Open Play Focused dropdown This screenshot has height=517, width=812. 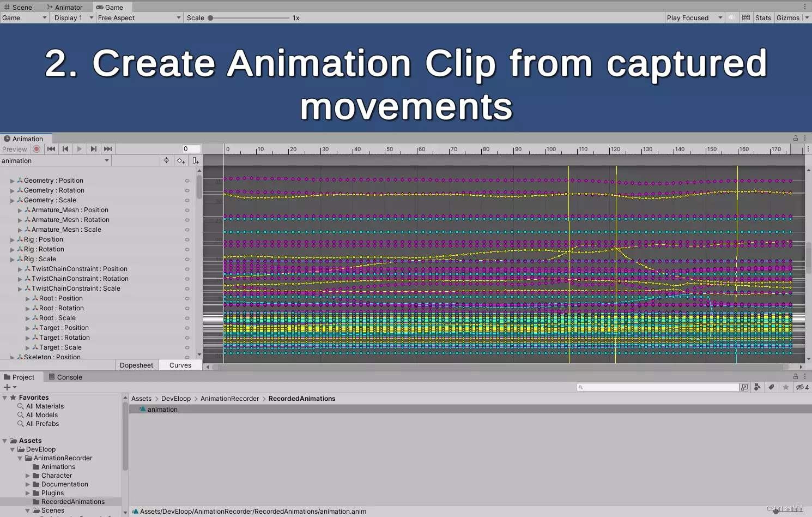point(695,17)
